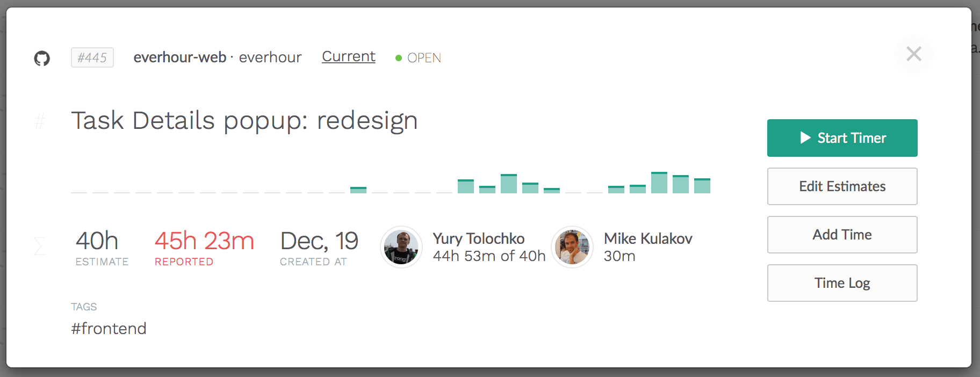Image resolution: width=980 pixels, height=377 pixels.
Task: Select the #frontend tag
Action: pos(109,329)
